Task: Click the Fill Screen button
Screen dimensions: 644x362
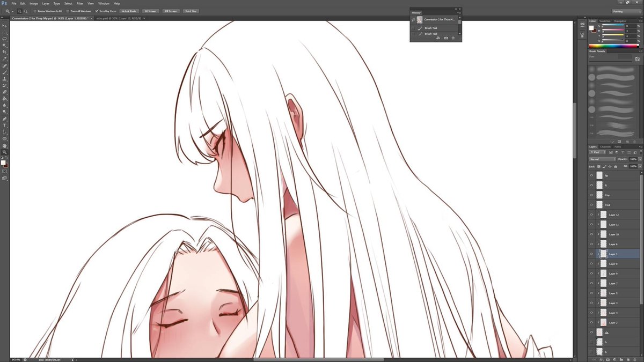Action: (170, 11)
